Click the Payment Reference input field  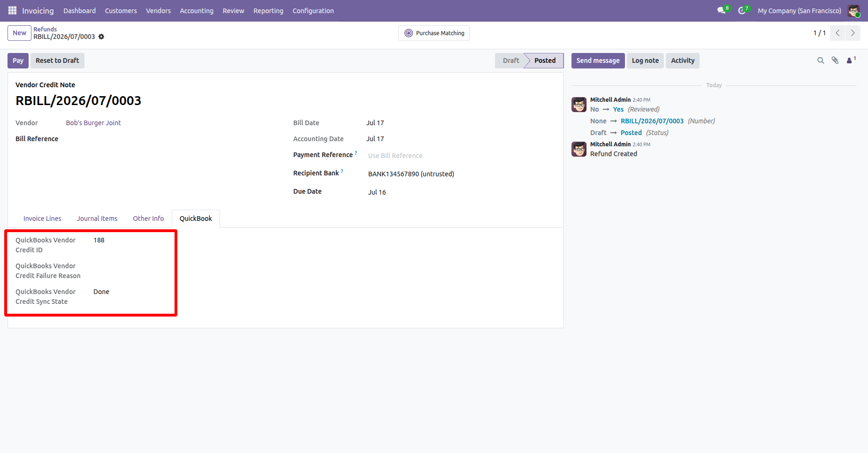click(462, 156)
